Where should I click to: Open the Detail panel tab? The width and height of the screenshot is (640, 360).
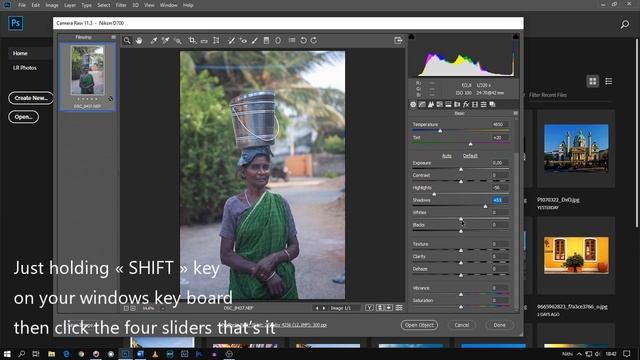[x=431, y=104]
